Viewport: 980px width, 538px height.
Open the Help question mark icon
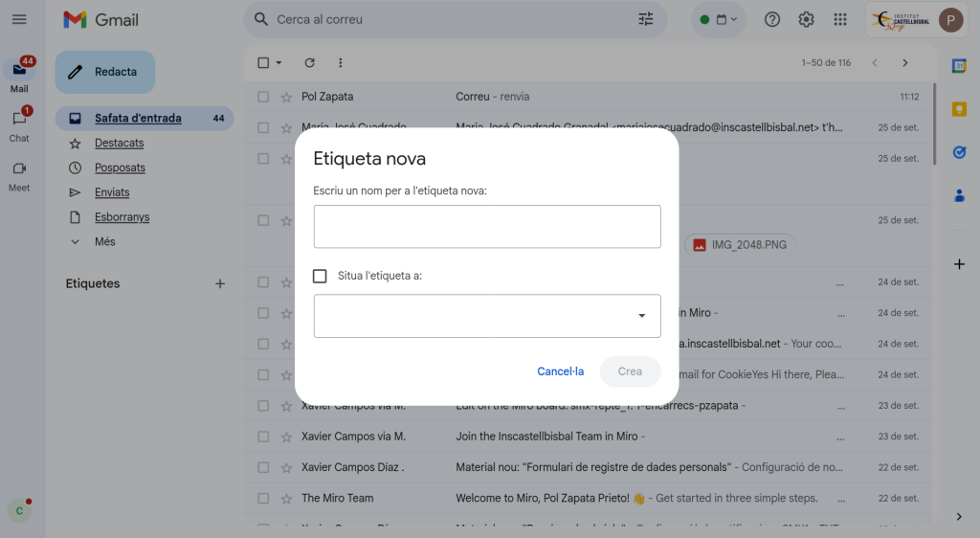772,19
